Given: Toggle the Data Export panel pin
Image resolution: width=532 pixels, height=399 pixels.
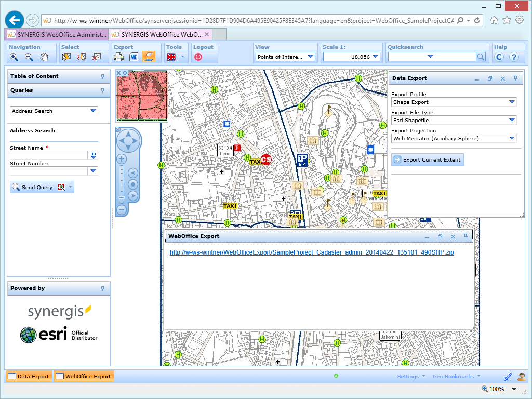Looking at the screenshot, I should (x=517, y=78).
